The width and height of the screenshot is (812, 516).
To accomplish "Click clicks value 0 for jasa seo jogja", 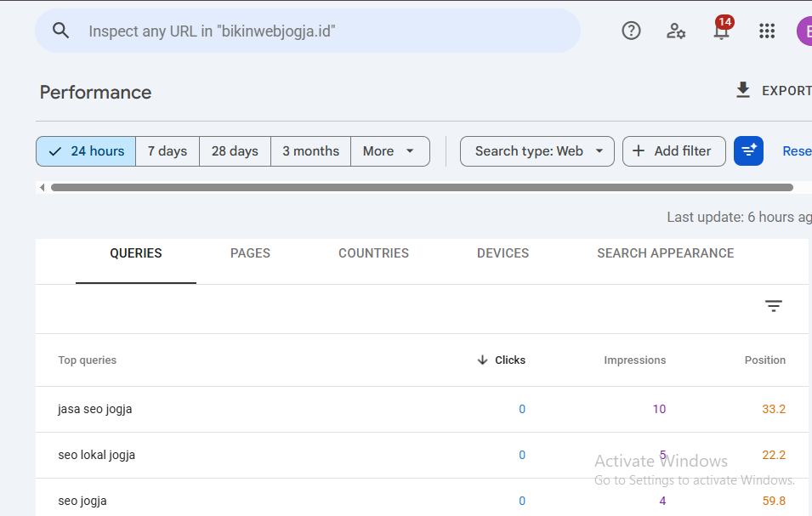I will 522,409.
